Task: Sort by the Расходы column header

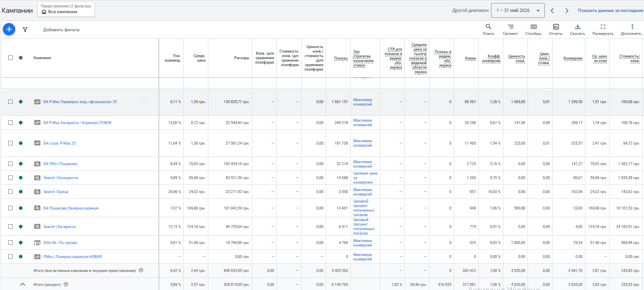Action: pyautogui.click(x=242, y=58)
